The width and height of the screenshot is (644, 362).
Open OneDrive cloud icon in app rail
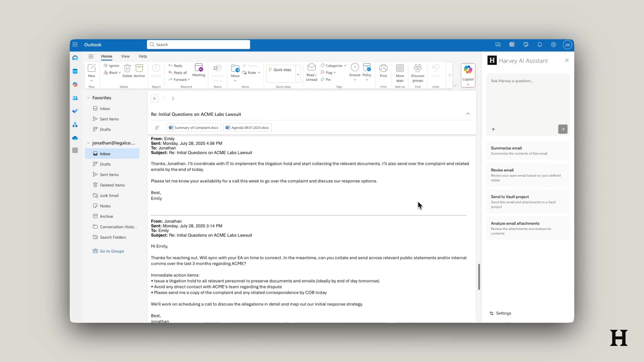pos(75,138)
